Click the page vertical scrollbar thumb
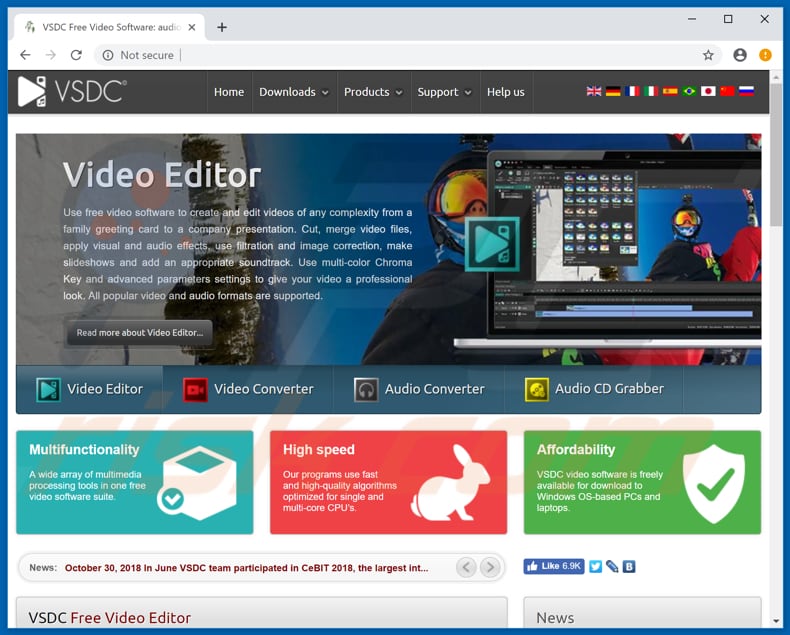The image size is (790, 635). coord(776,155)
